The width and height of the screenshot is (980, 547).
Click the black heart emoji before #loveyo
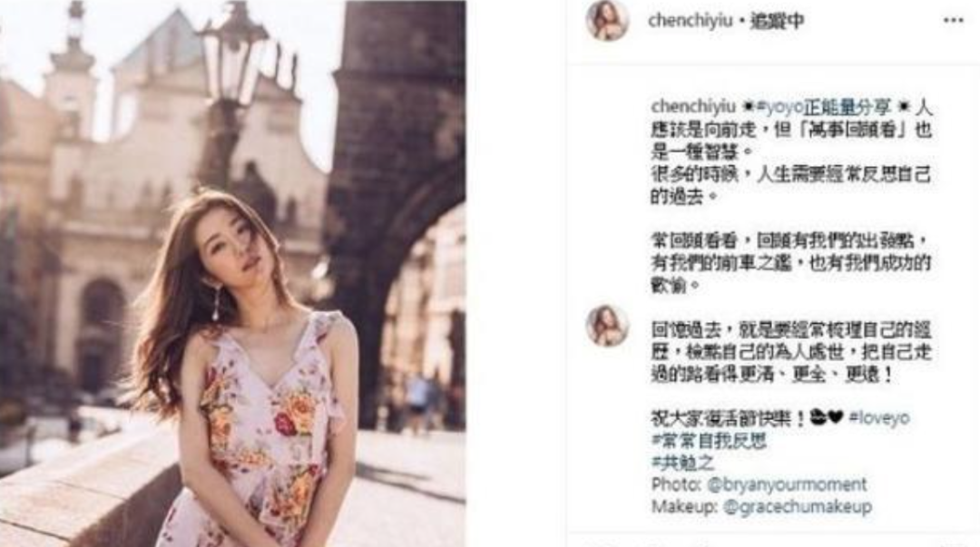point(836,417)
